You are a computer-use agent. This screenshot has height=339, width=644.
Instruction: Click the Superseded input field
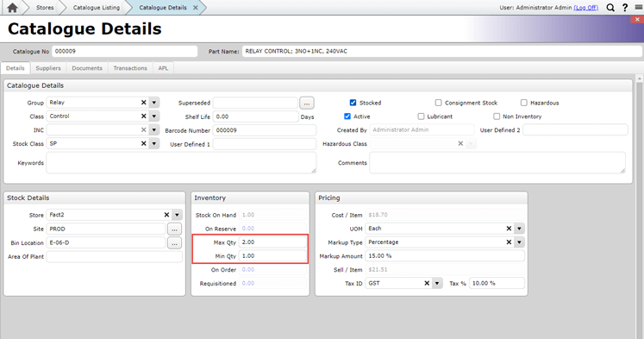255,103
